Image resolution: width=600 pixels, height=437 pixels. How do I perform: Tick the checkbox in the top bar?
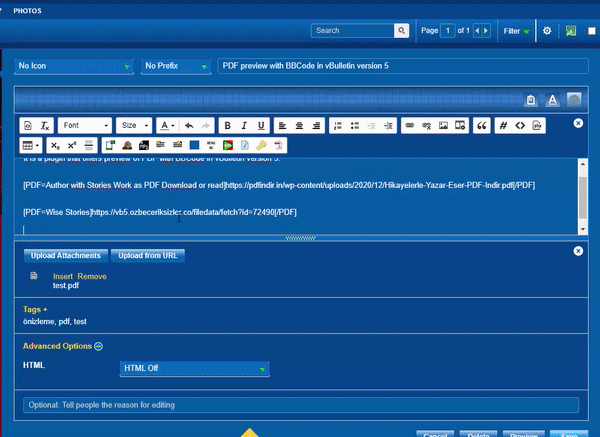pos(592,31)
